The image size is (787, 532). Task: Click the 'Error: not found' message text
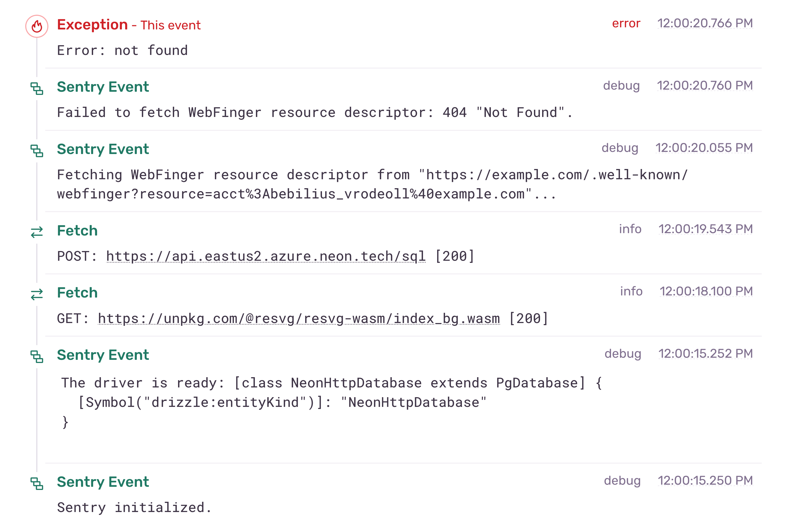click(x=122, y=50)
